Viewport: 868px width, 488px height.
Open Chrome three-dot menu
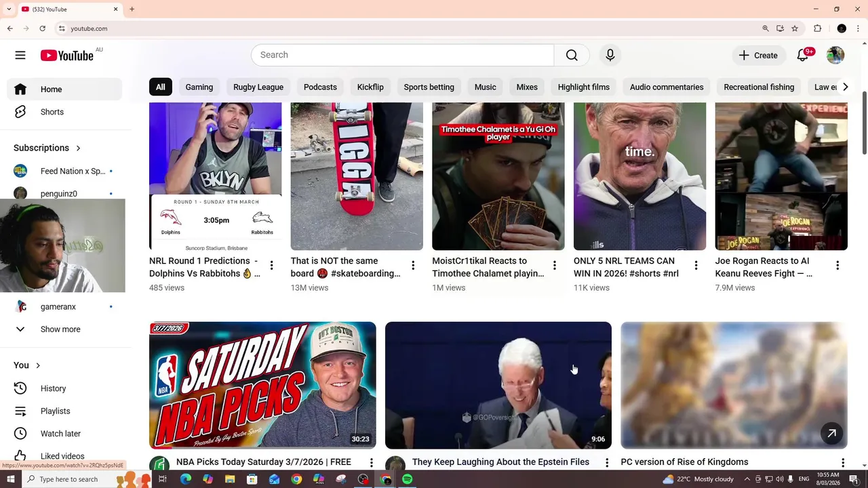tap(859, 28)
